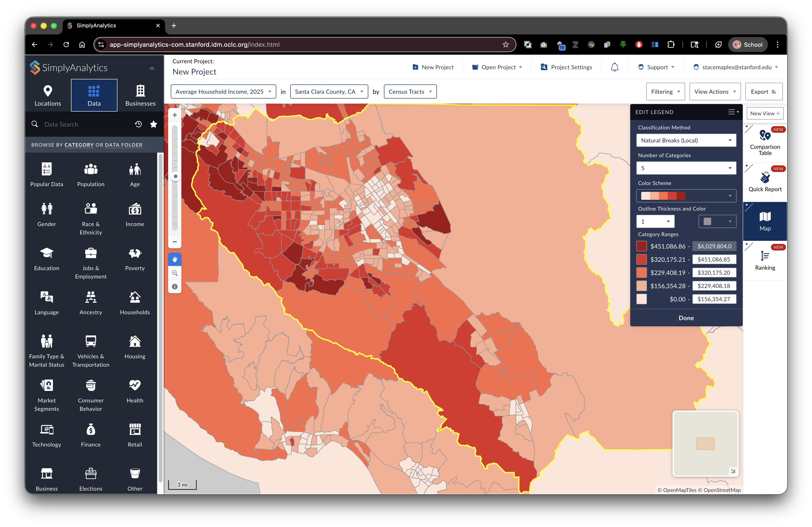The width and height of the screenshot is (812, 527).
Task: Open the Finance data category
Action: [x=91, y=435]
